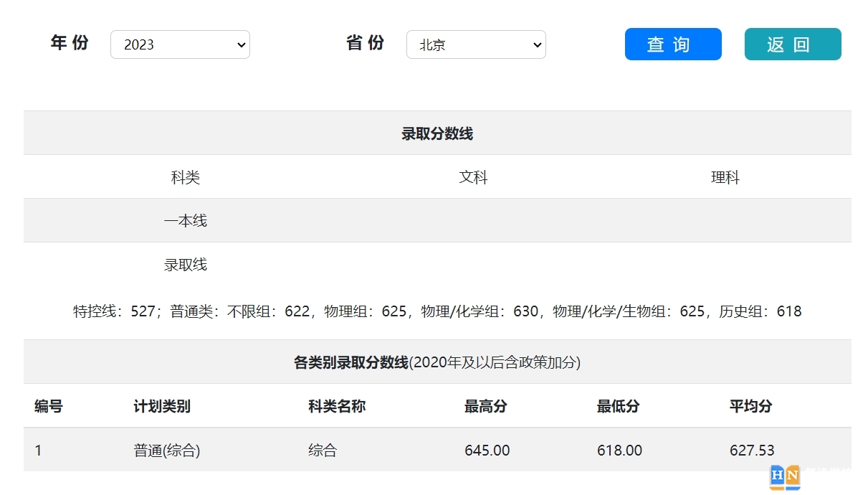Click the 一本线 row label
Screen dimensions: 868x495
point(186,220)
